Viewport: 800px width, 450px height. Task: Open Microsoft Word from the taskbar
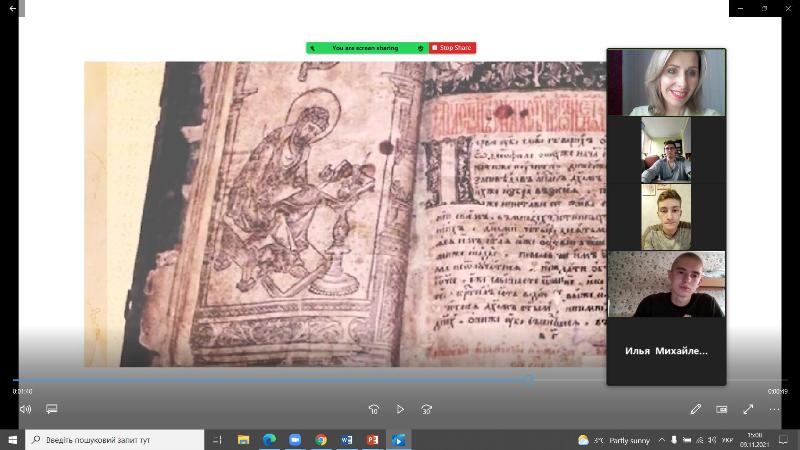347,440
